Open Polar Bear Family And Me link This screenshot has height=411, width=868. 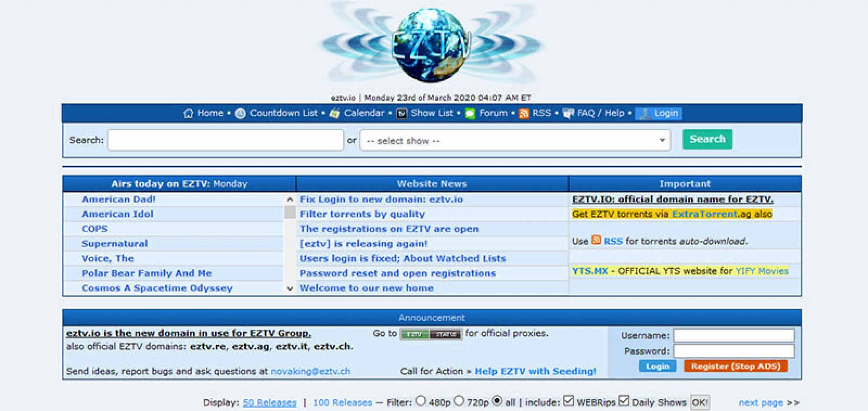pos(147,273)
